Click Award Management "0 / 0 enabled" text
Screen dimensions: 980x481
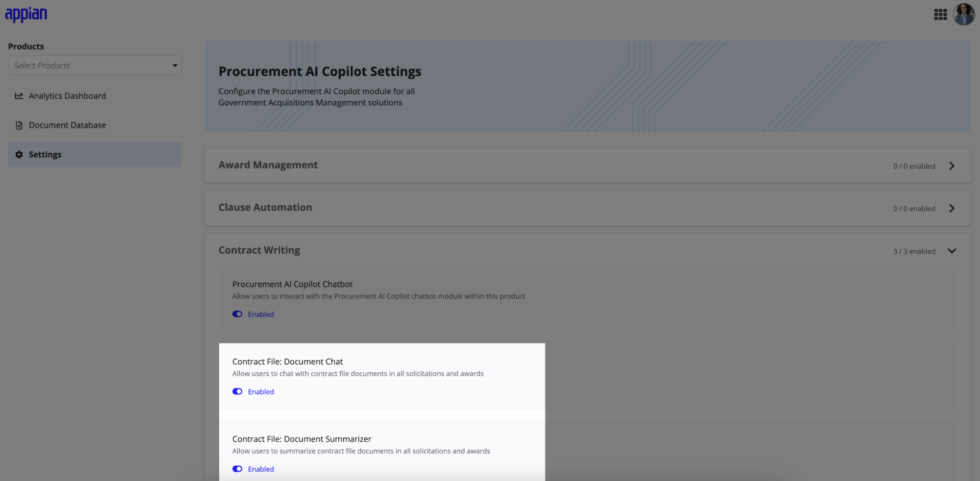(914, 166)
